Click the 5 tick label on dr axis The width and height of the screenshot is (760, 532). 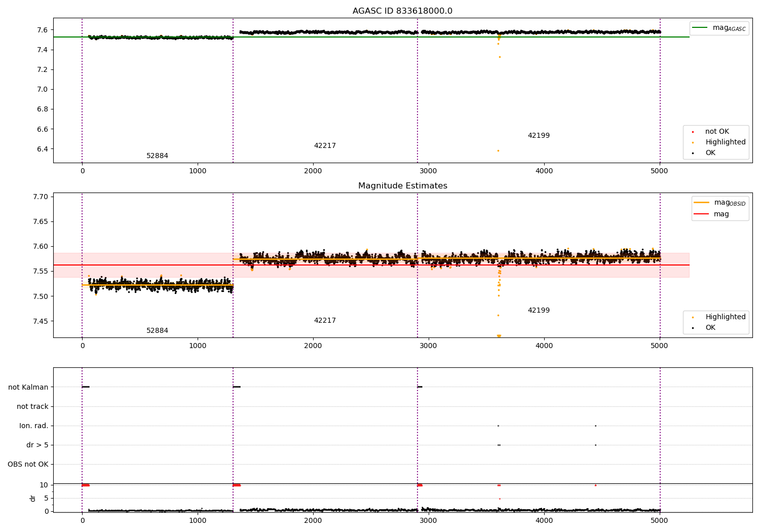(46, 498)
